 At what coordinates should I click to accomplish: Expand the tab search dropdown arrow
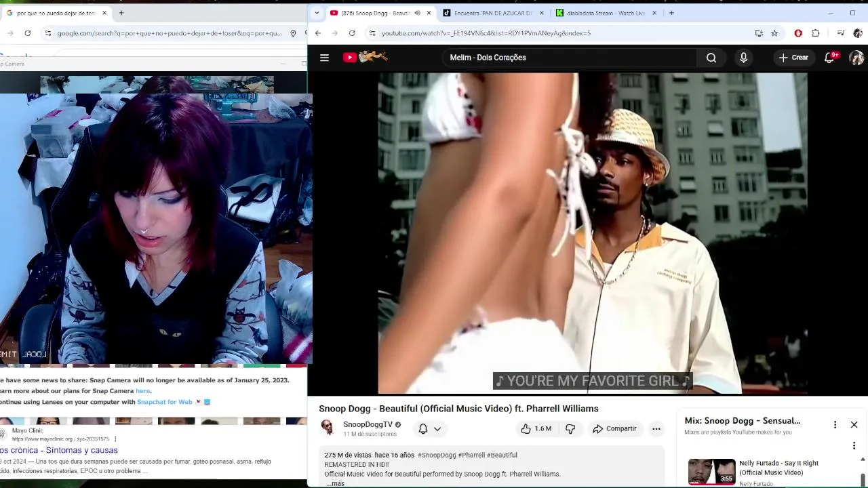coord(316,13)
